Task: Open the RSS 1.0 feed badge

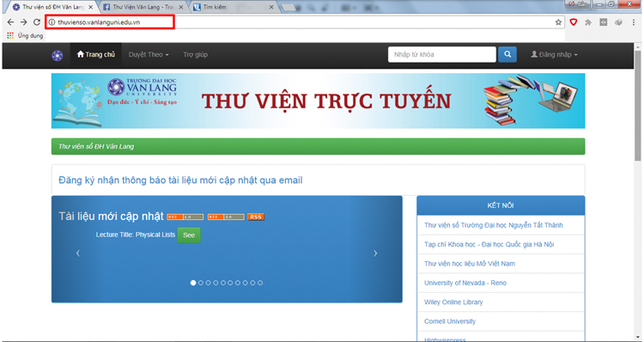Action: point(185,217)
